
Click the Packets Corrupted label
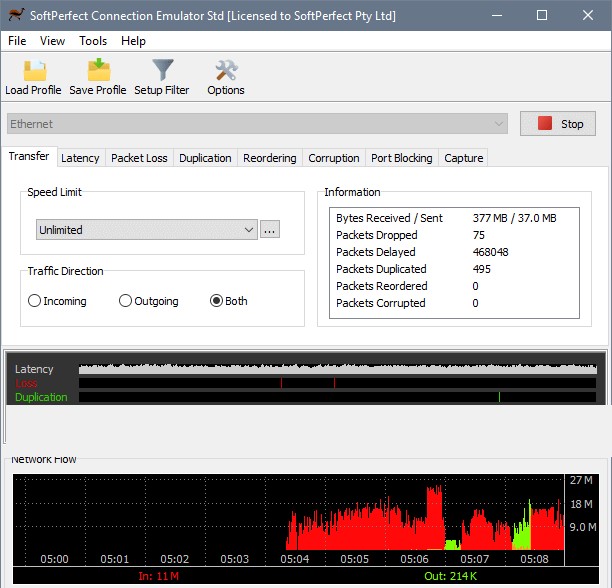[381, 303]
